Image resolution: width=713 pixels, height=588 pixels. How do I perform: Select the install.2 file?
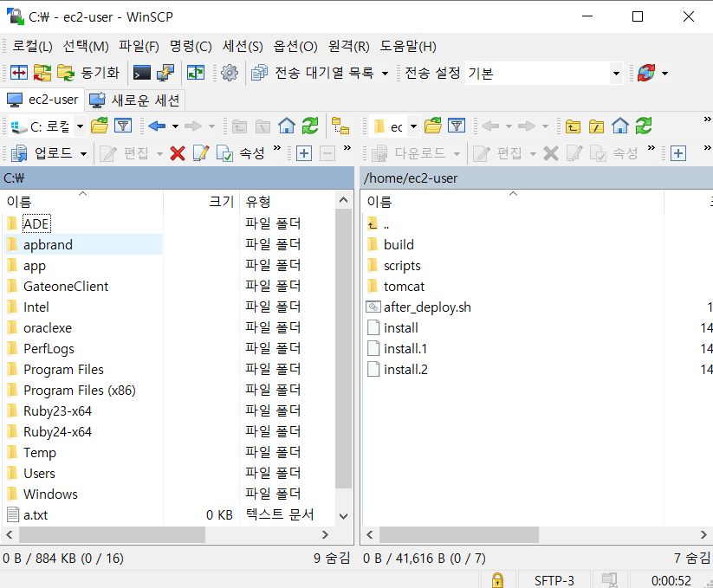tap(405, 370)
